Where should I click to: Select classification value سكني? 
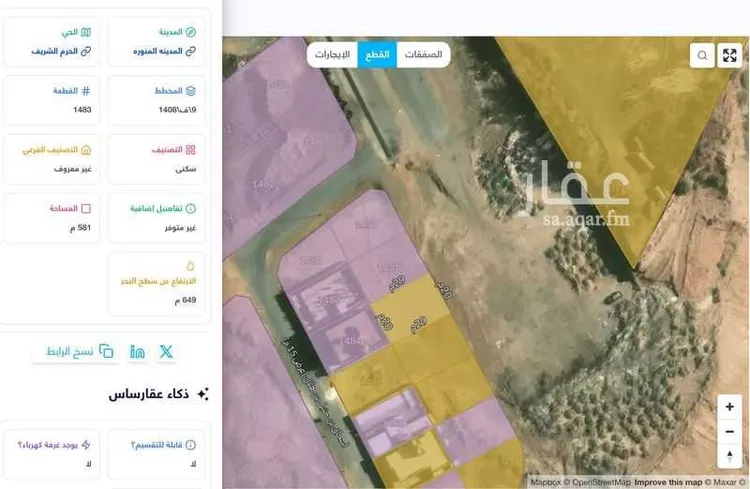click(x=186, y=169)
